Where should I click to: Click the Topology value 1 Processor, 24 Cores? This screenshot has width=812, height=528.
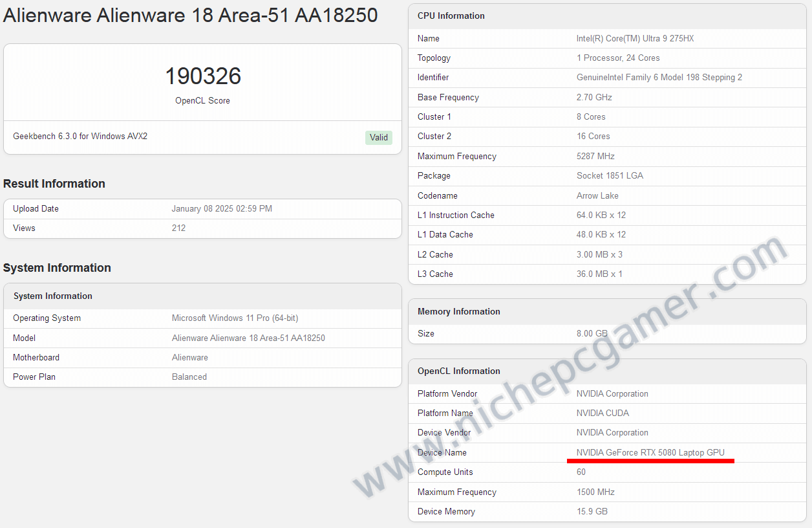click(618, 58)
